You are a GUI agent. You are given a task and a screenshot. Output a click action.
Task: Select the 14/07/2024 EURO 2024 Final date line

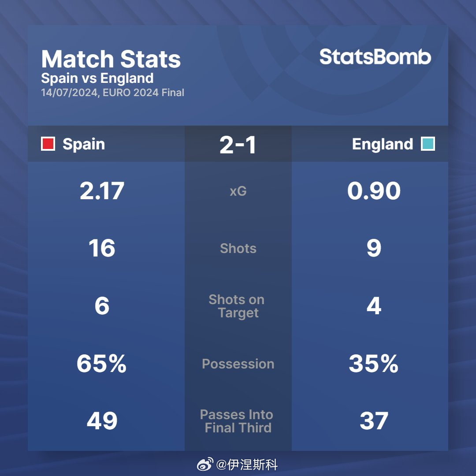point(112,93)
